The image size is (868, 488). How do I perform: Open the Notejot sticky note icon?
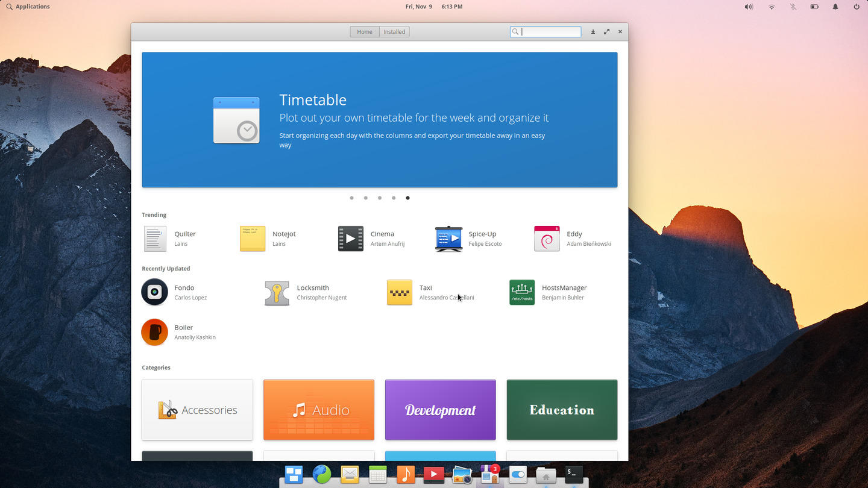[253, 239]
